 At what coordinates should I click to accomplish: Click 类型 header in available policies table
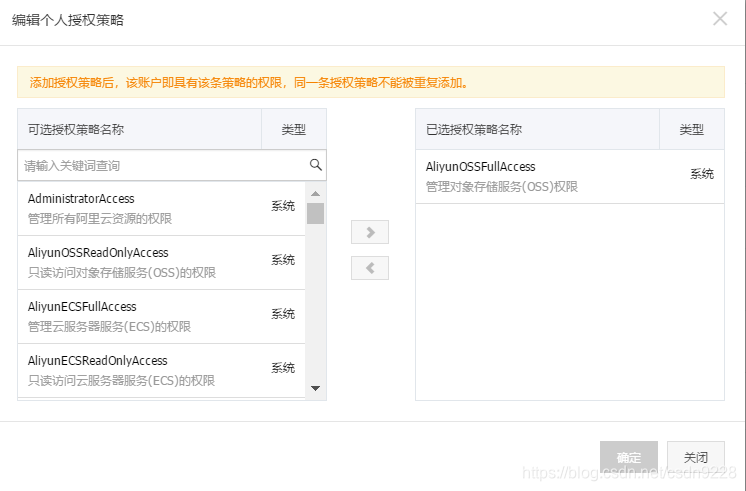coord(294,129)
